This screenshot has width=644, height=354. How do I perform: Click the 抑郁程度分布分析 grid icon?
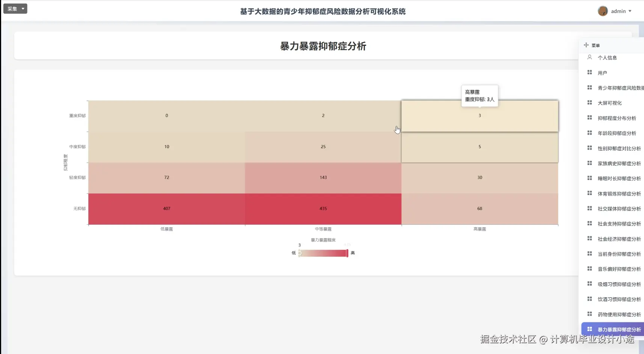tap(590, 118)
